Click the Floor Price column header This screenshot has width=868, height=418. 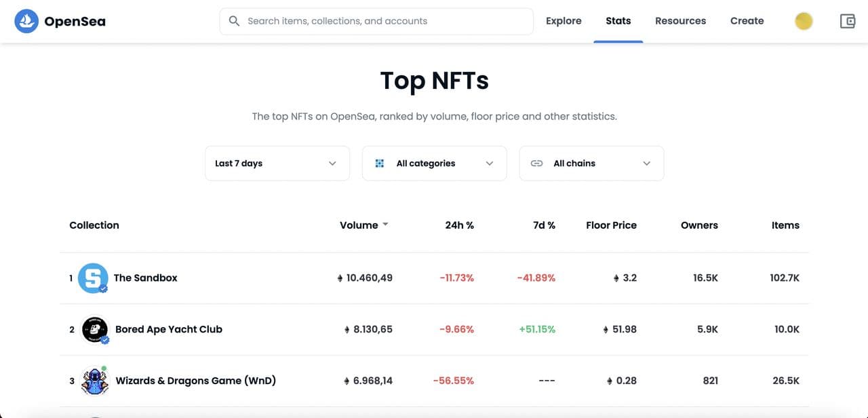point(611,225)
